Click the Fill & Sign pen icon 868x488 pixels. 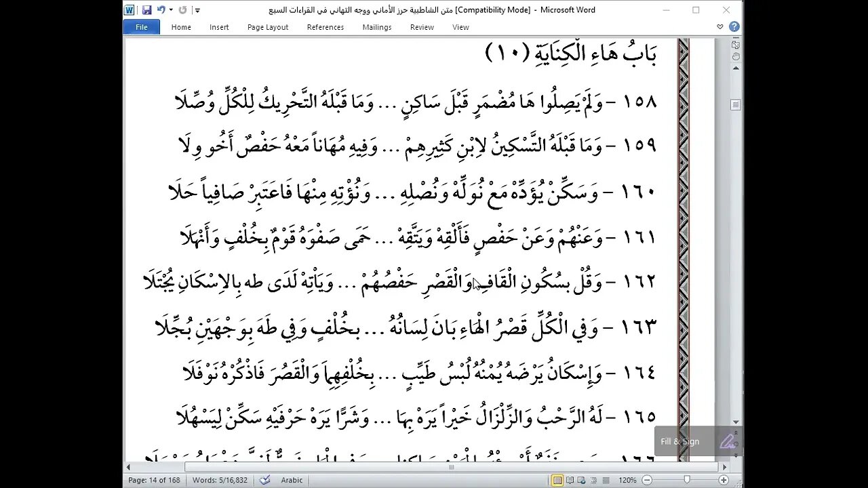coord(727,442)
